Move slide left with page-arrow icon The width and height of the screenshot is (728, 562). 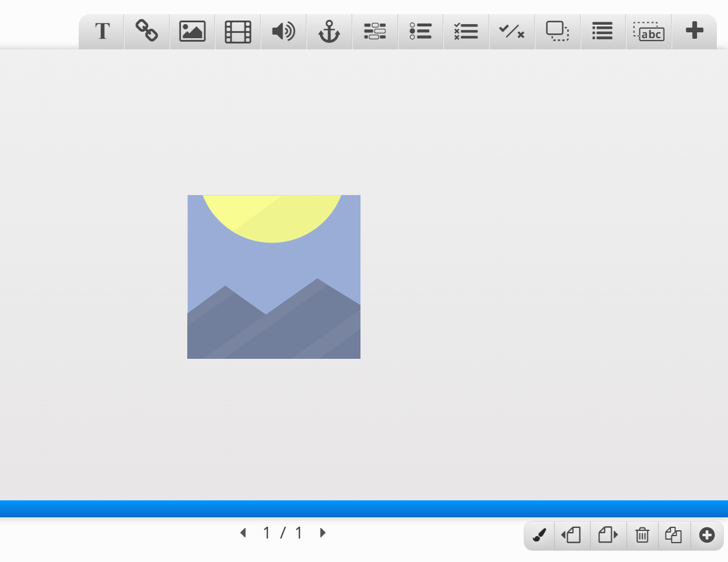pyautogui.click(x=572, y=535)
